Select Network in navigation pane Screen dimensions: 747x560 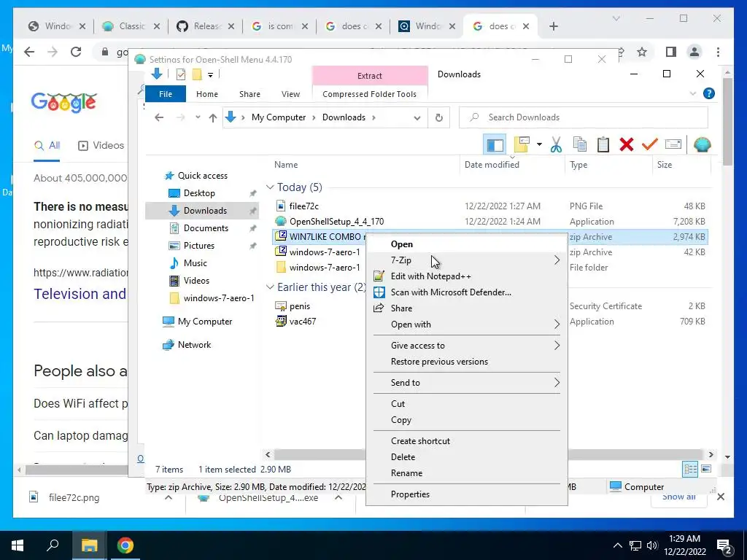pos(194,345)
